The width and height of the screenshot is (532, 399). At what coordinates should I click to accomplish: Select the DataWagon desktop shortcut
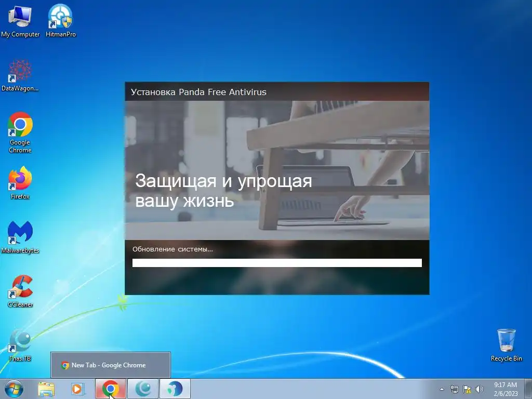click(20, 75)
